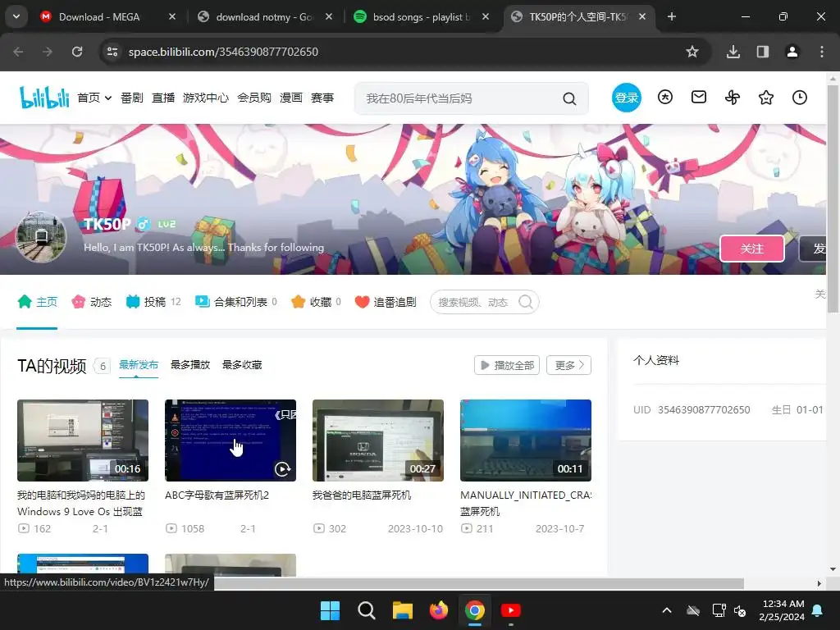The image size is (840, 630).
Task: Expand the 更多 videos button
Action: (569, 365)
